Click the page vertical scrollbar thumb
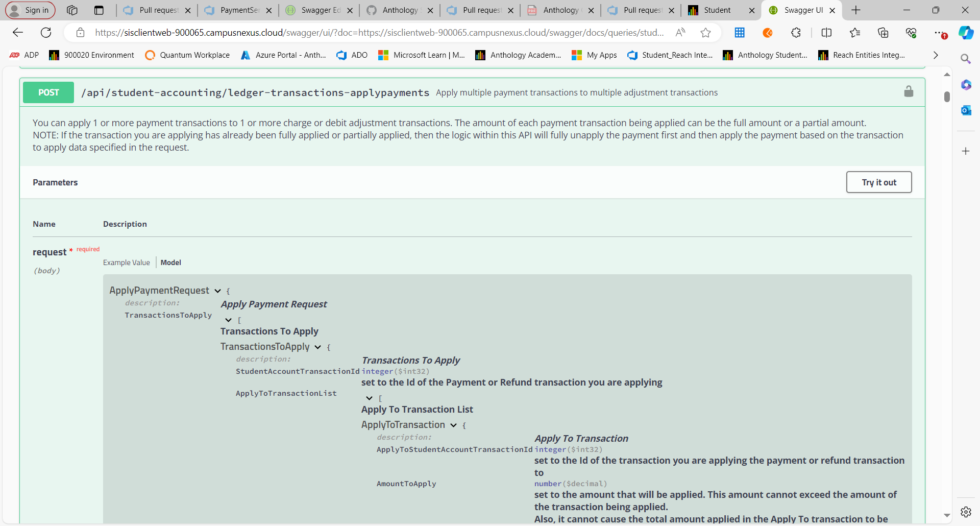This screenshot has height=526, width=980. 947,97
